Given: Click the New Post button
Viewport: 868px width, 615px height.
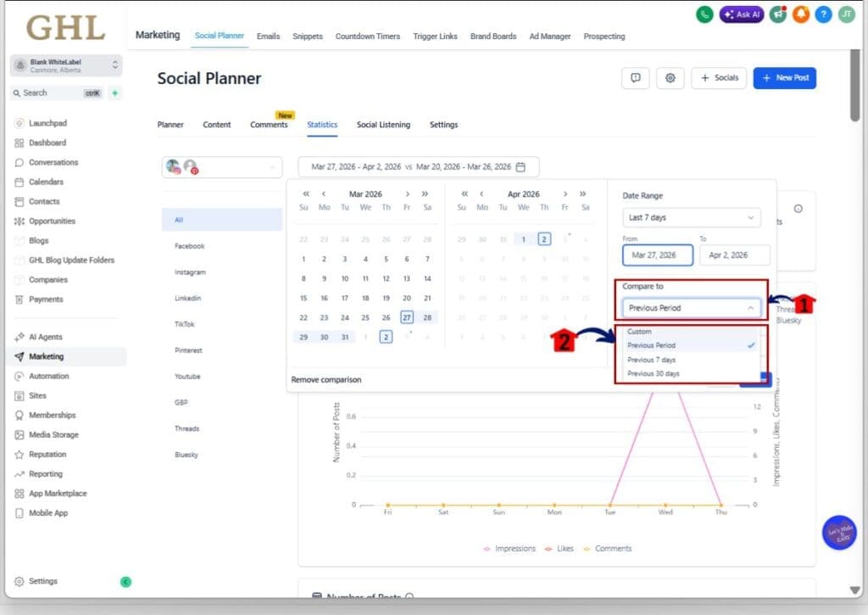Looking at the screenshot, I should [x=784, y=78].
